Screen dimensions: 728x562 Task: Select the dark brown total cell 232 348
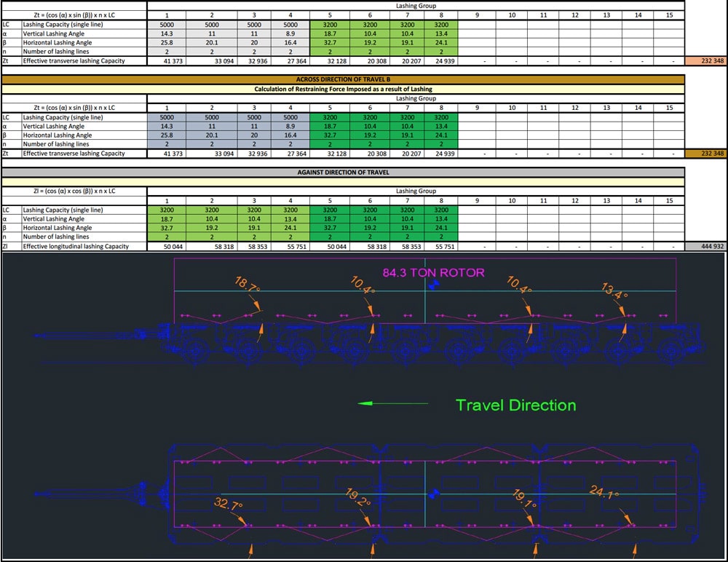coord(705,154)
